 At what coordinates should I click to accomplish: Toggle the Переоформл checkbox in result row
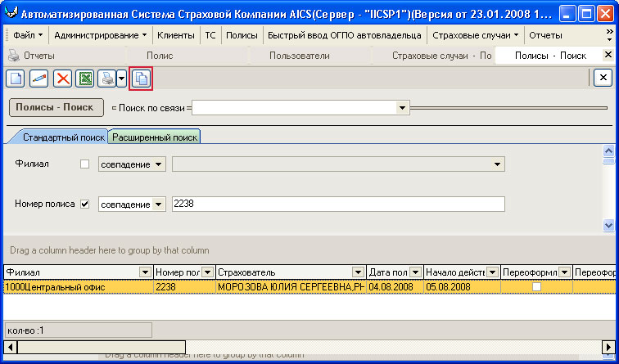pos(536,287)
